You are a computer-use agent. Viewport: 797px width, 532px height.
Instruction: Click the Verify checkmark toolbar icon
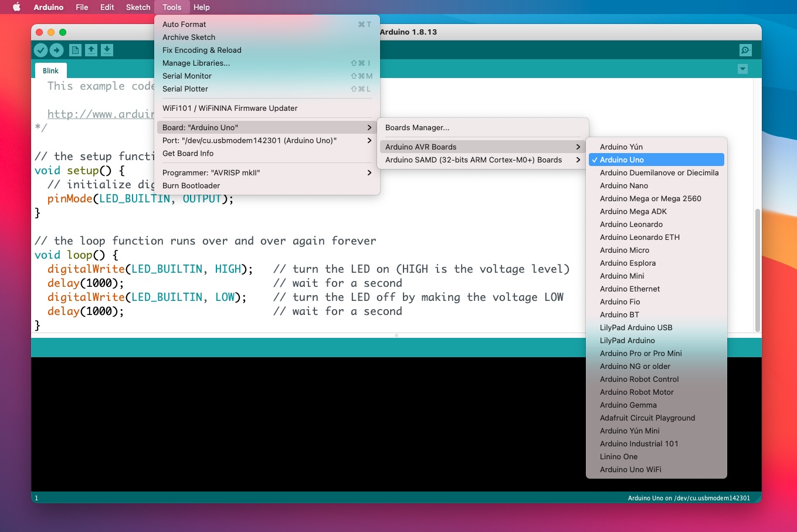pos(40,50)
